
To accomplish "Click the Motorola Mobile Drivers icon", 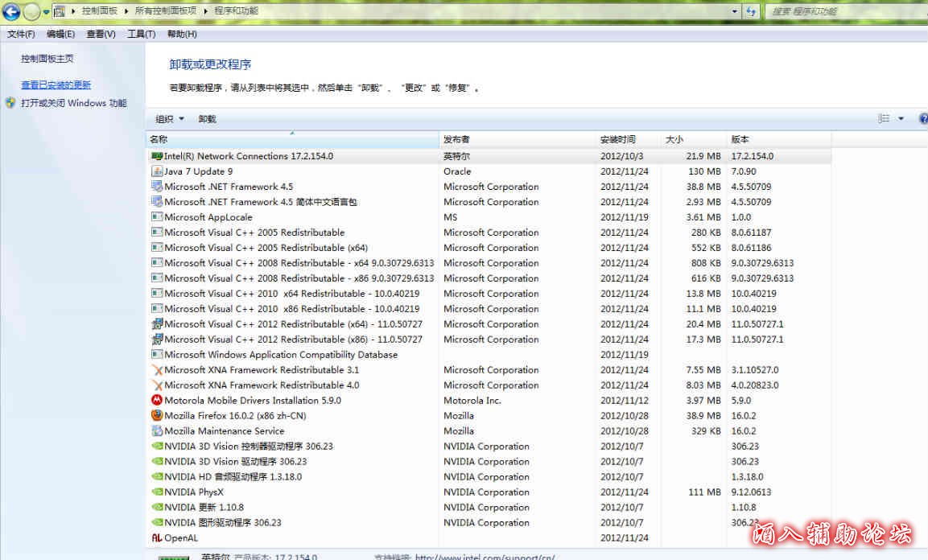I will point(157,401).
